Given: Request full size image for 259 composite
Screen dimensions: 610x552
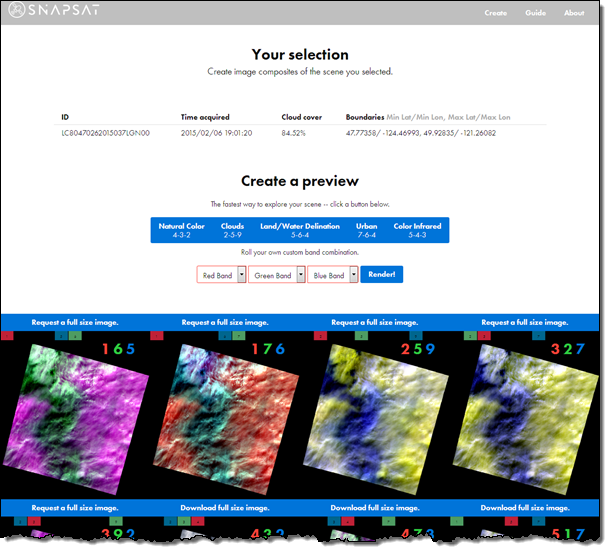Looking at the screenshot, I should pyautogui.click(x=374, y=322).
